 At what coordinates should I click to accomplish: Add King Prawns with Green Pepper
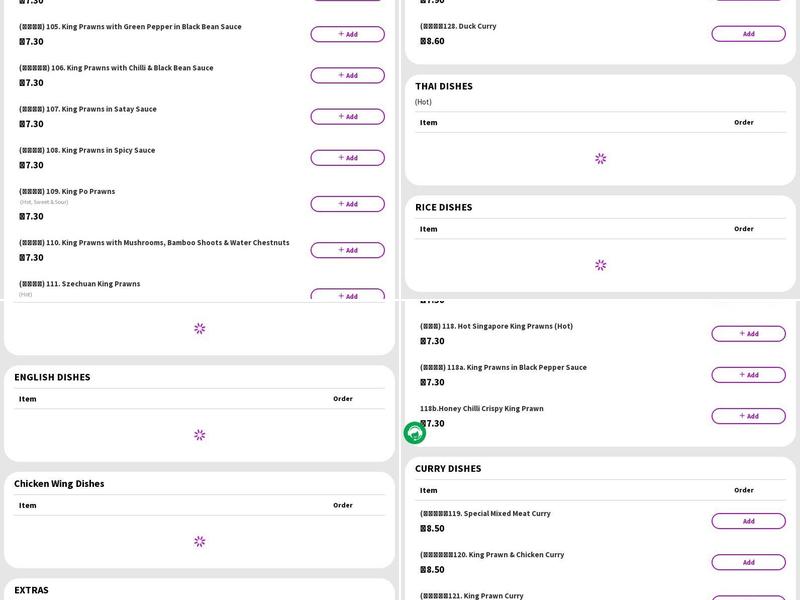tap(347, 34)
